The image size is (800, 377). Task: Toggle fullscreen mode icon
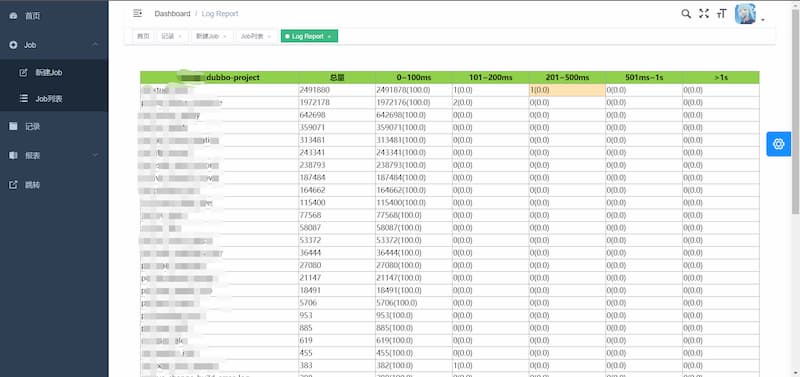click(x=704, y=14)
